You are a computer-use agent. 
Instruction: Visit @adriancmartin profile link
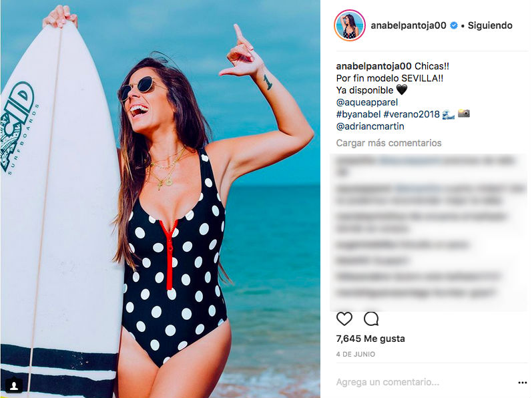(x=370, y=126)
